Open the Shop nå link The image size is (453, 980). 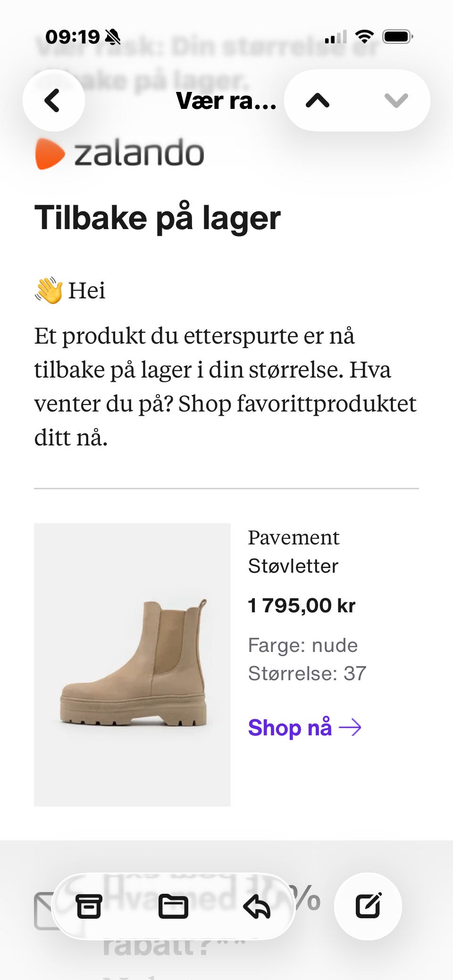290,727
